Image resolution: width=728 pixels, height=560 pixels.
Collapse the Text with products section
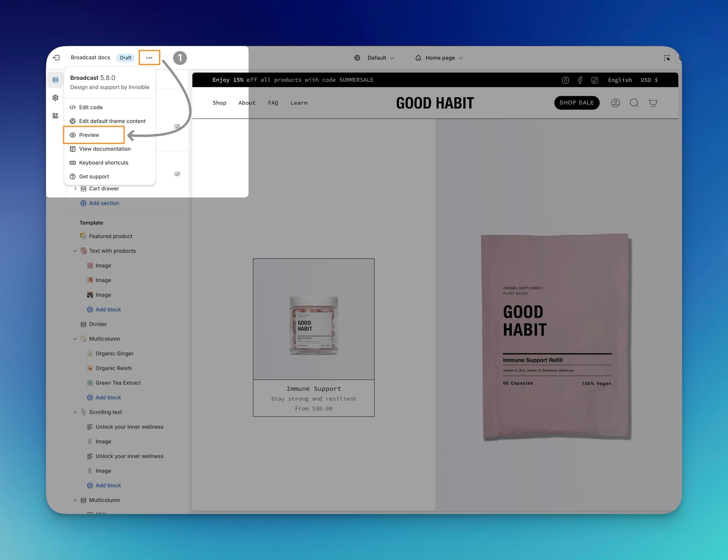tap(75, 251)
